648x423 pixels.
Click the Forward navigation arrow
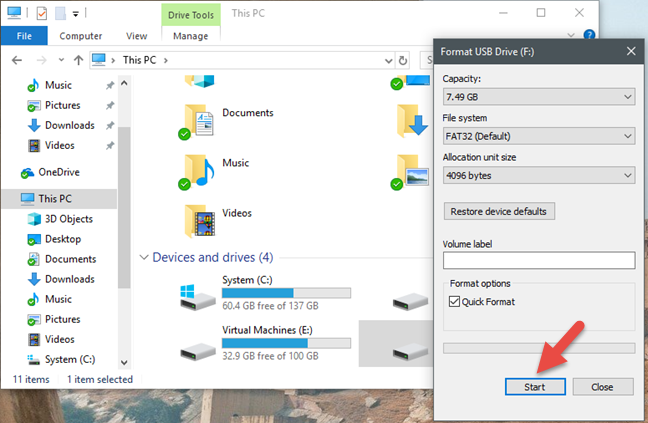coord(41,60)
